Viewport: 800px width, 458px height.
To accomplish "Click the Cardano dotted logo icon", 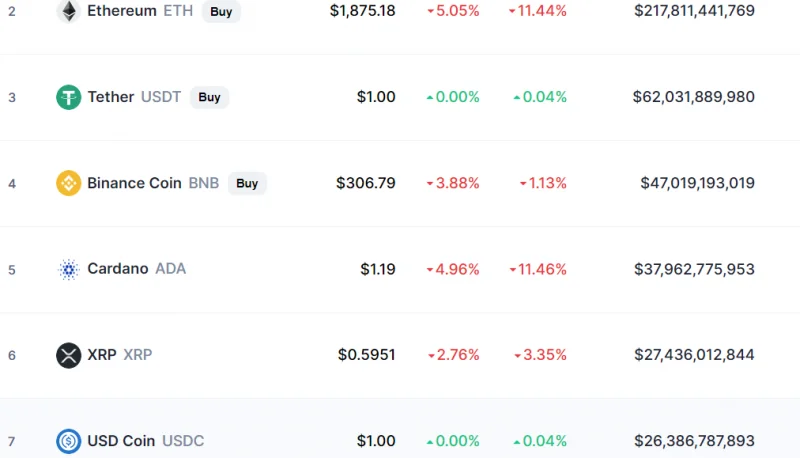I will point(68,269).
